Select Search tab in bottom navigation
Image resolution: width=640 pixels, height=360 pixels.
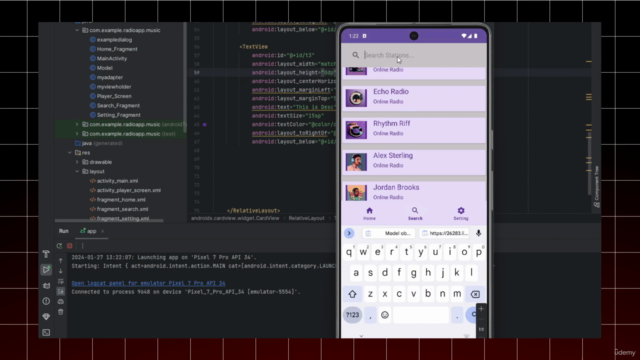415,213
